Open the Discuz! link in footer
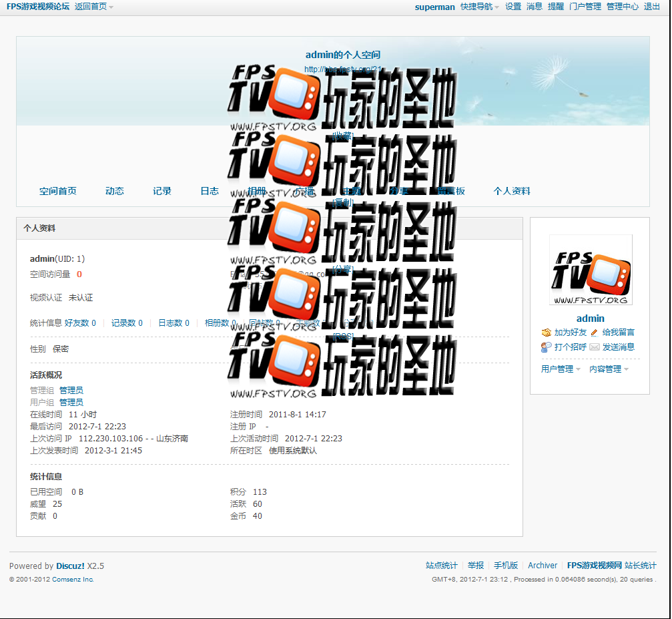Image resolution: width=672 pixels, height=619 pixels. (70, 566)
